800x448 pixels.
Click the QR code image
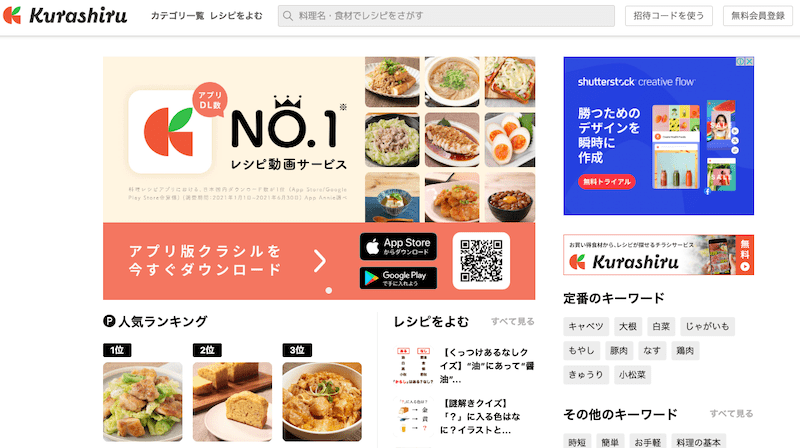(x=481, y=261)
